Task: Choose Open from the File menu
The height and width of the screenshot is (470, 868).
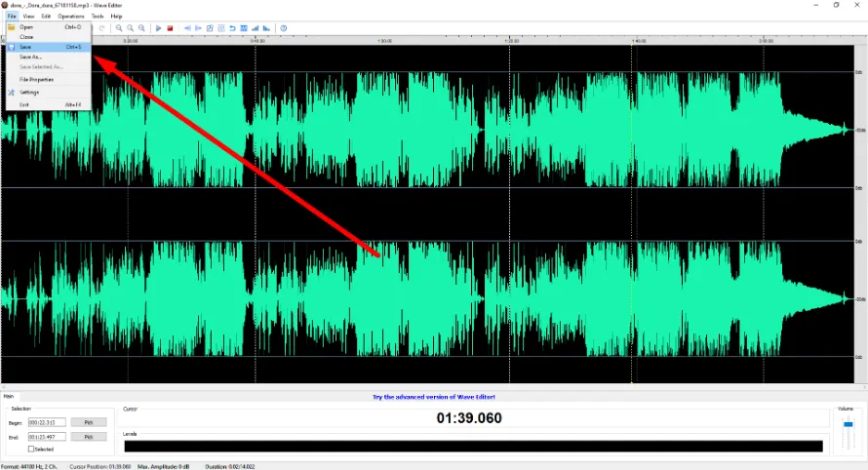Action: (x=48, y=26)
